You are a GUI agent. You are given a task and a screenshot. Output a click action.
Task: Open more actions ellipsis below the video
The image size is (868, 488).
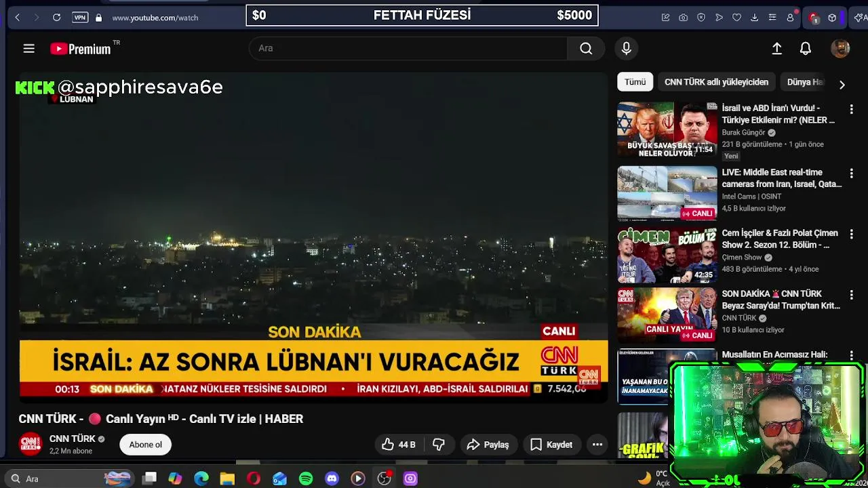click(x=597, y=445)
